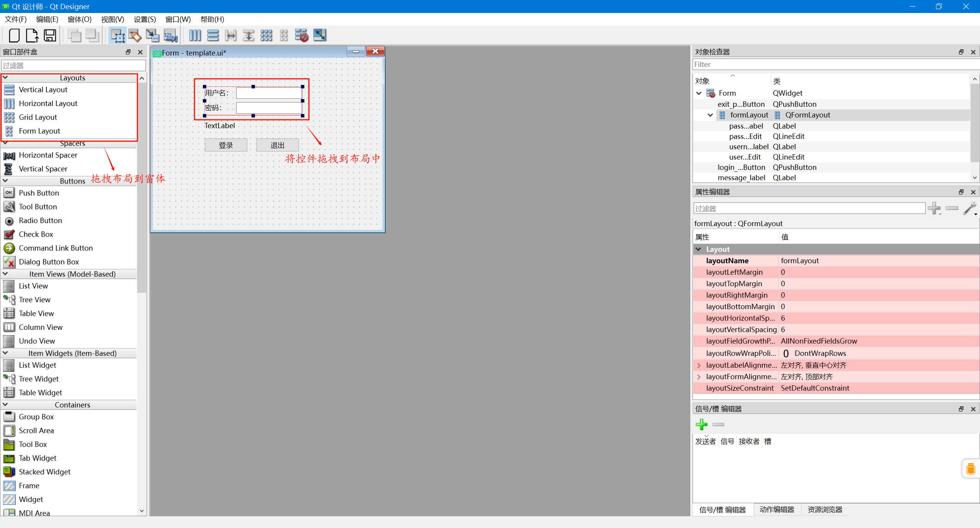Click the object inspector Filter field
The width and height of the screenshot is (980, 528).
(835, 65)
